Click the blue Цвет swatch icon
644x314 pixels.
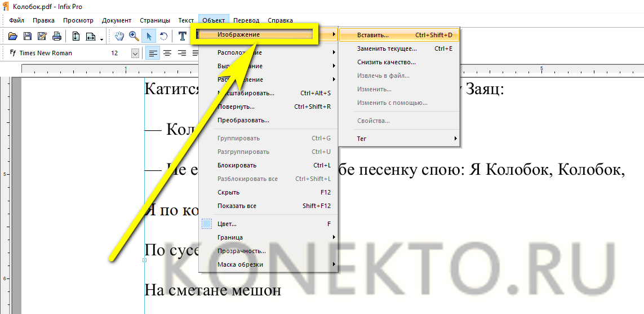click(x=207, y=224)
